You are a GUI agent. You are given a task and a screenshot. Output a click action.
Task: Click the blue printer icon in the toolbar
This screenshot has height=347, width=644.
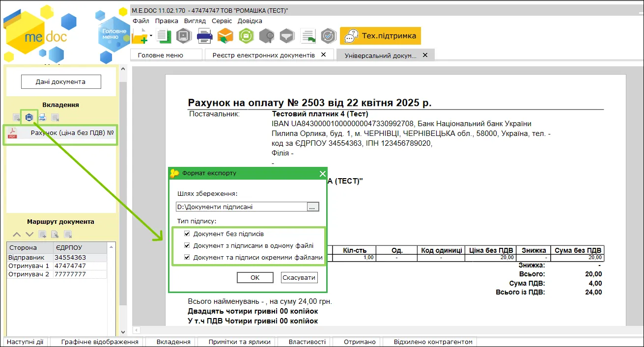pyautogui.click(x=204, y=35)
